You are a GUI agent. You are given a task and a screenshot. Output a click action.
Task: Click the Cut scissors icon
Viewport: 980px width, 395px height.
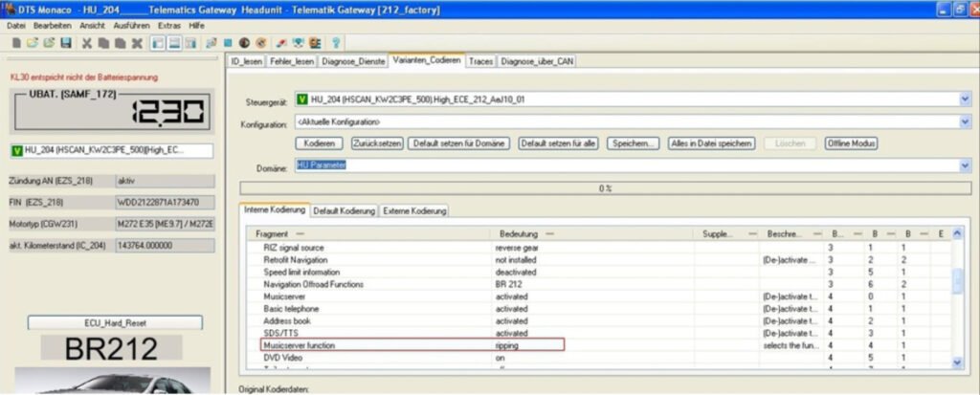coord(88,43)
